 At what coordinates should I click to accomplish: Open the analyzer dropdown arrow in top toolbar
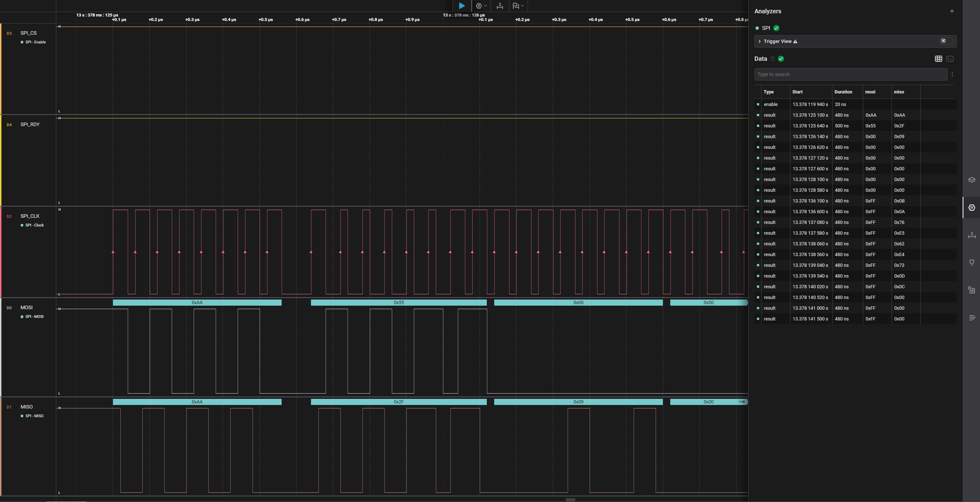486,6
